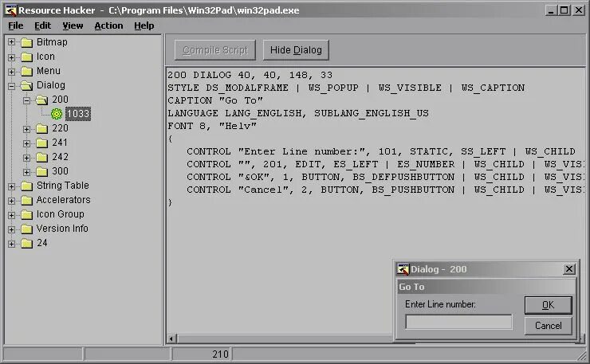Viewport: 590px width, 364px height.
Task: Click the folder icon for 300
Action: coord(41,171)
